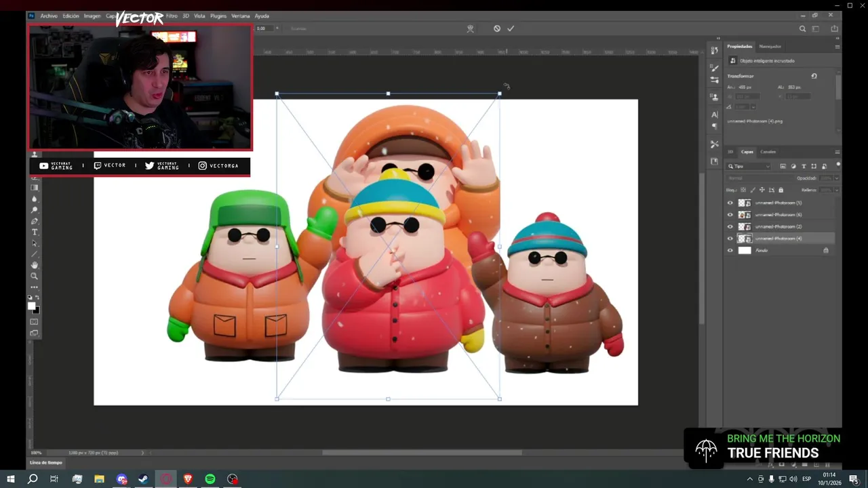The height and width of the screenshot is (488, 868).
Task: Open the History panel icon
Action: [714, 50]
